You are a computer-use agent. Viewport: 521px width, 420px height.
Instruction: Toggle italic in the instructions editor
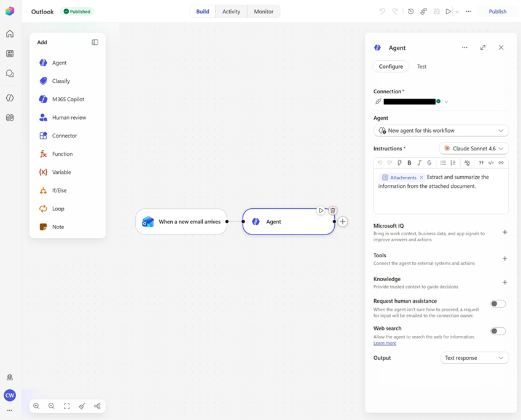coord(420,163)
